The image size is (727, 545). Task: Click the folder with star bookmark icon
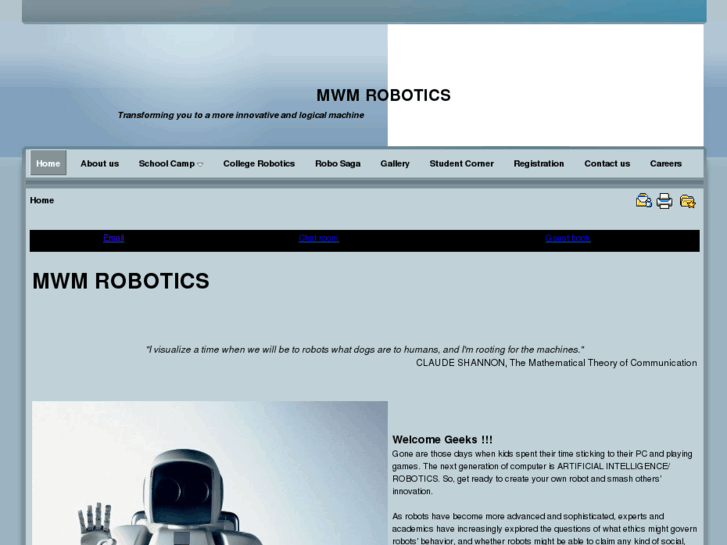click(687, 201)
